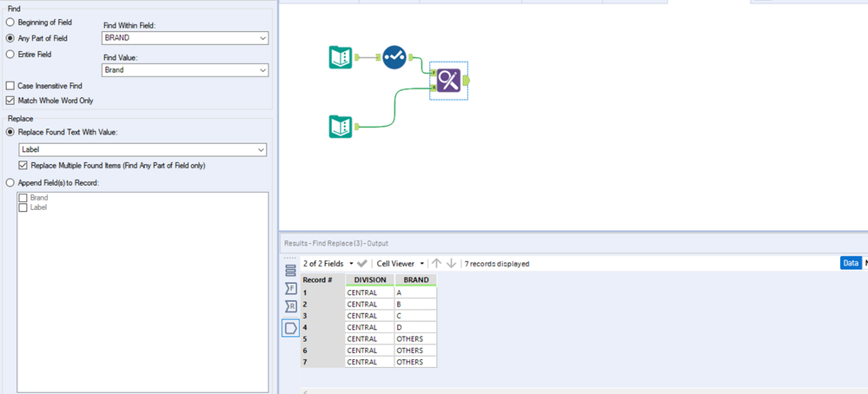Select Replace Found Text With Value
This screenshot has width=868, height=394.
10,132
